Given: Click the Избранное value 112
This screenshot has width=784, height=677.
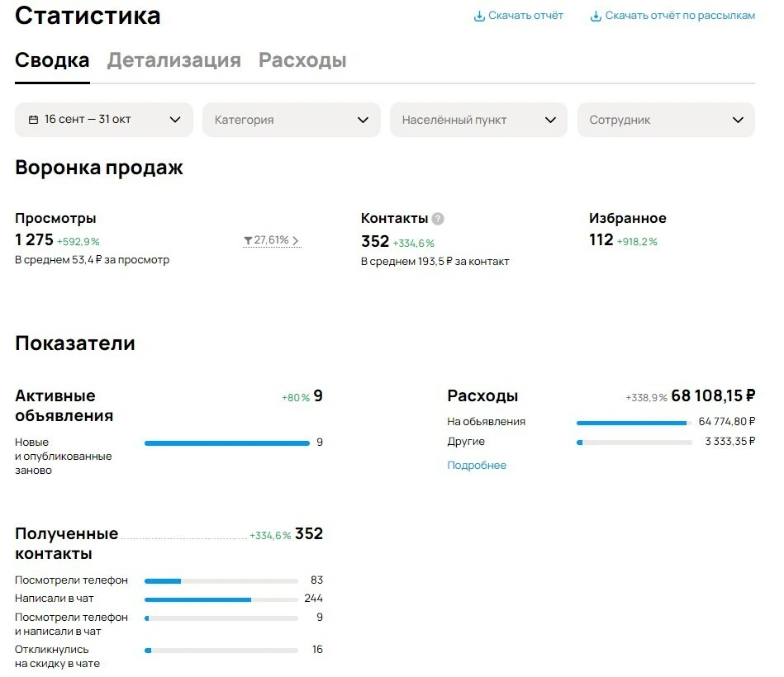Looking at the screenshot, I should 601,239.
